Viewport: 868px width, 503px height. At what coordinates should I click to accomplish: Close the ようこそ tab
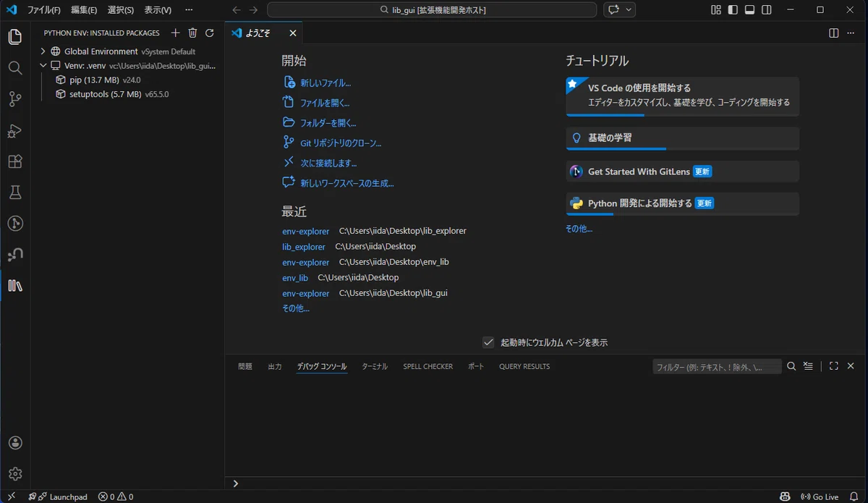click(x=293, y=33)
